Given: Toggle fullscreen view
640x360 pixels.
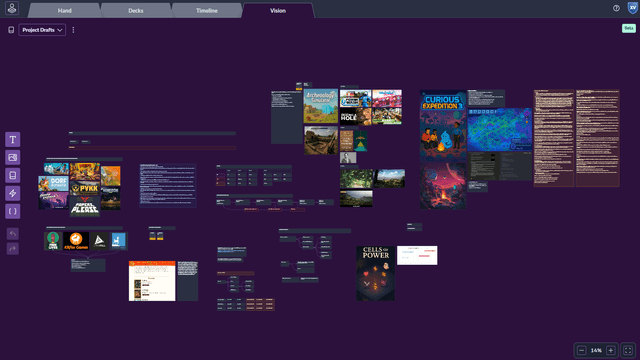Looking at the screenshot, I should coord(628,350).
